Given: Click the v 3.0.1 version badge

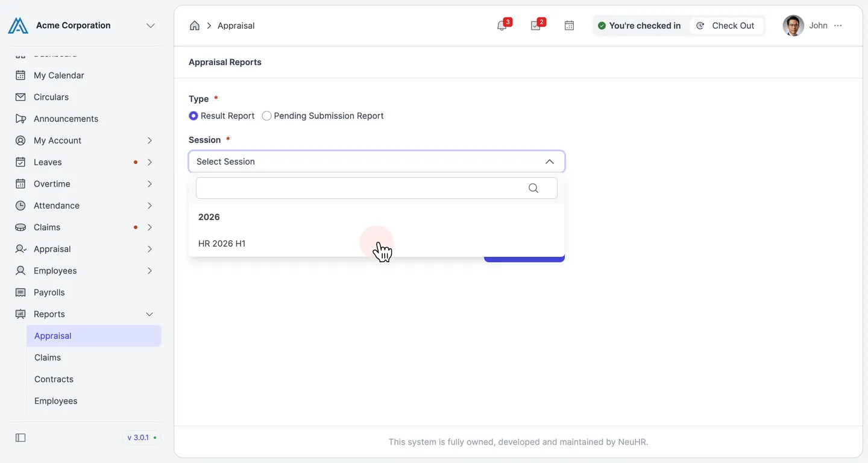Looking at the screenshot, I should click(142, 438).
